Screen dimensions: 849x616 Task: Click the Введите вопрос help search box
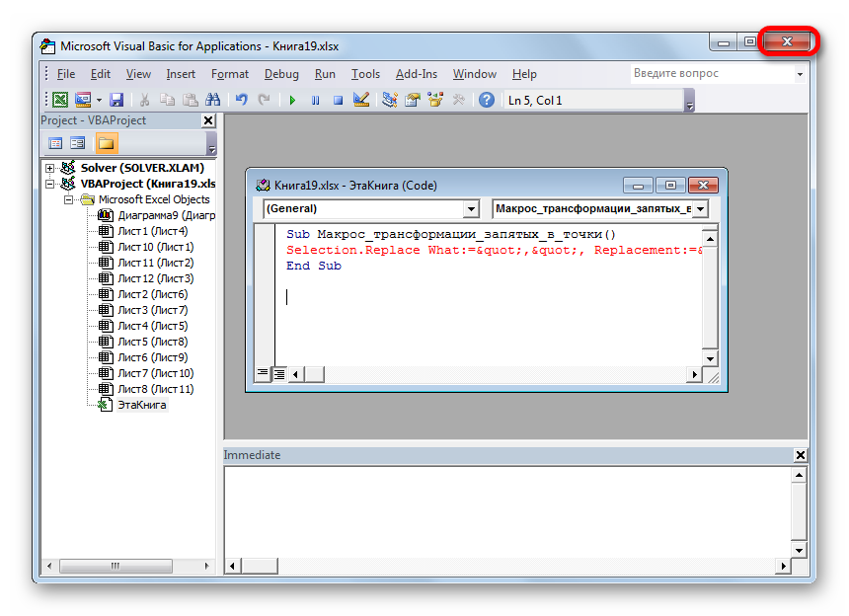(711, 74)
